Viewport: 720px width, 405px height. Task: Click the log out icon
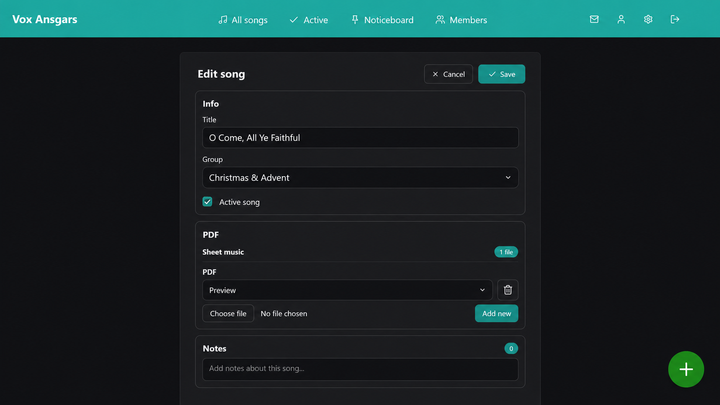click(x=675, y=19)
